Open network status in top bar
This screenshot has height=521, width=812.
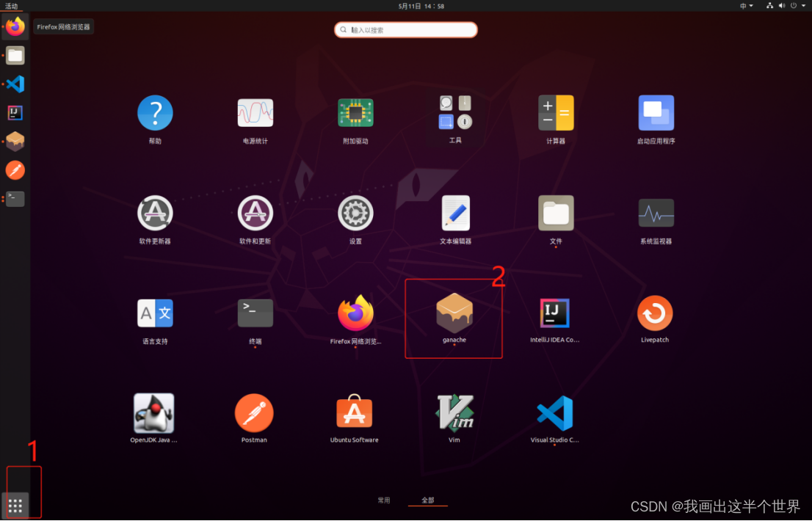coord(769,6)
